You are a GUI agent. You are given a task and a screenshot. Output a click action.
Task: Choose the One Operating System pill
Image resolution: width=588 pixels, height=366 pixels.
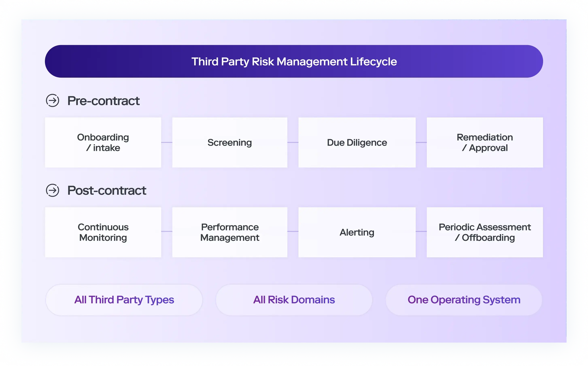(x=464, y=300)
